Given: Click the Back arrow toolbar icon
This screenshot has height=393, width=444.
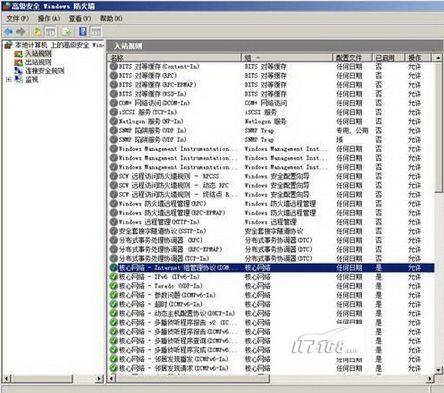Looking at the screenshot, I should tap(8, 32).
